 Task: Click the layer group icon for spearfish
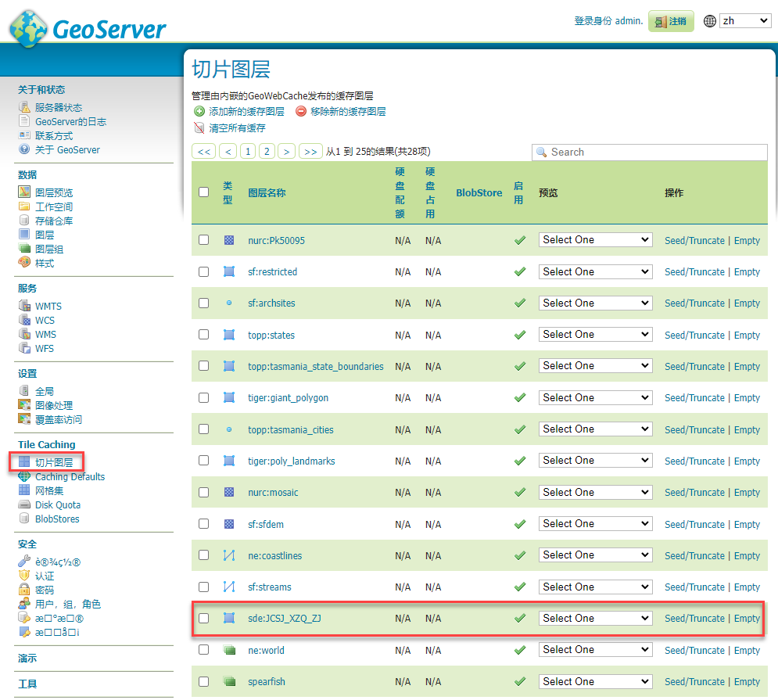click(229, 681)
